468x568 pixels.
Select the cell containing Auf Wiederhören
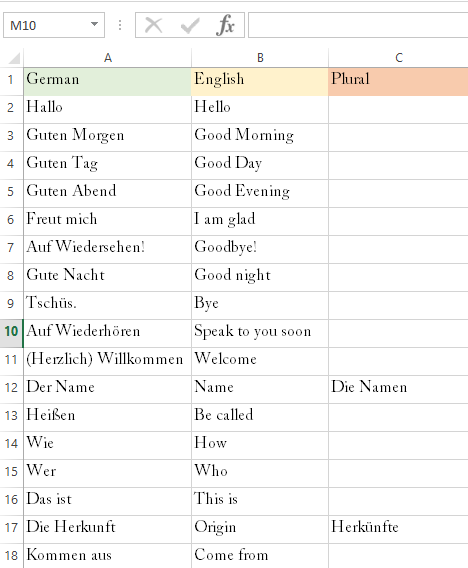click(108, 333)
